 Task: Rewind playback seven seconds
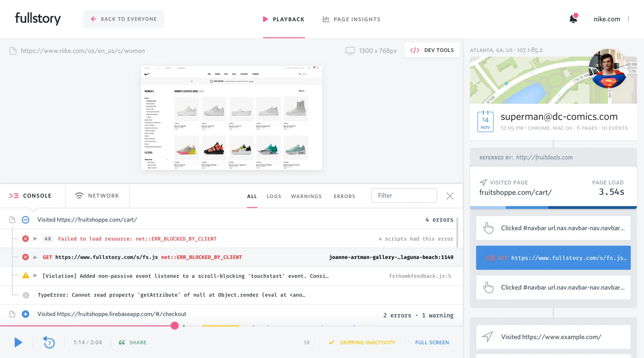click(49, 342)
